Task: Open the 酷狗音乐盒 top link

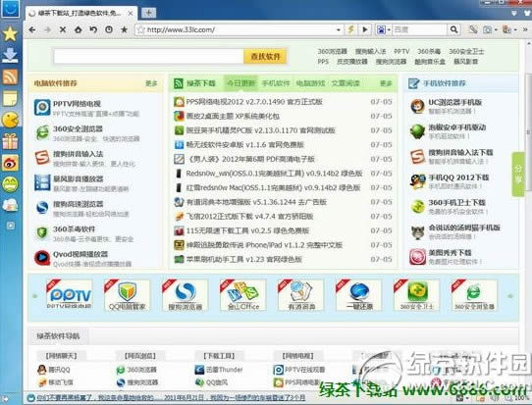Action: click(x=430, y=62)
